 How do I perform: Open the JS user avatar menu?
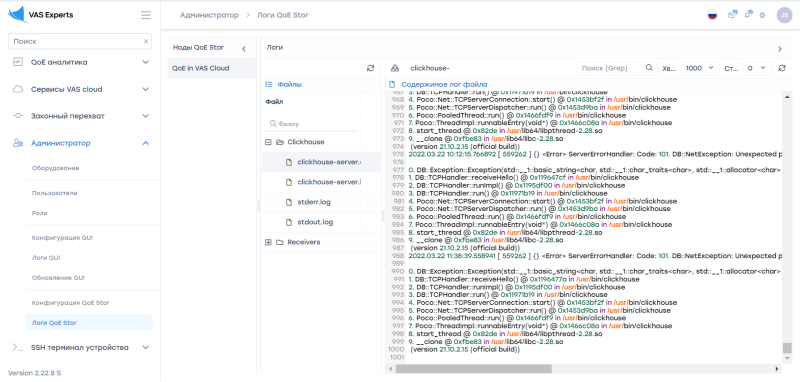click(784, 15)
